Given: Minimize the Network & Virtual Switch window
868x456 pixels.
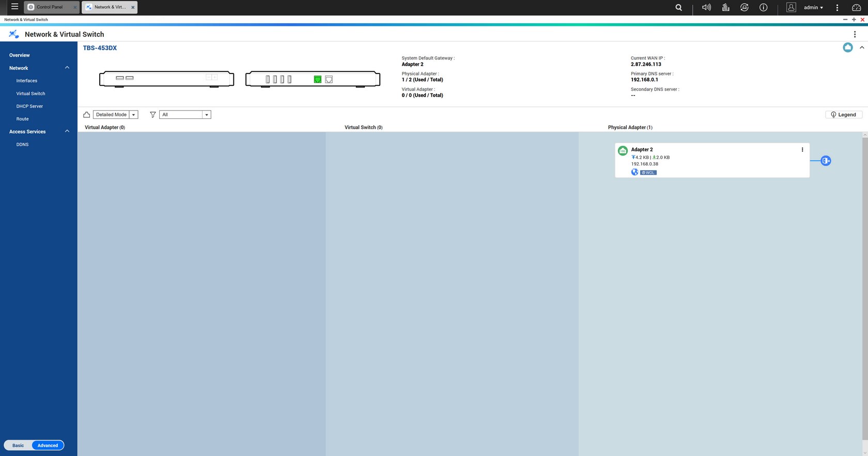Looking at the screenshot, I should (x=845, y=20).
